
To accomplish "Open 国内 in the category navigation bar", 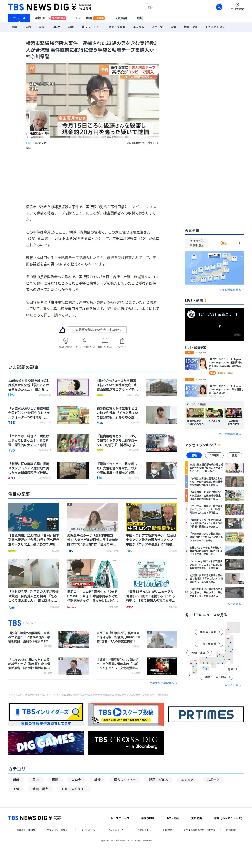I will click(x=28, y=27).
